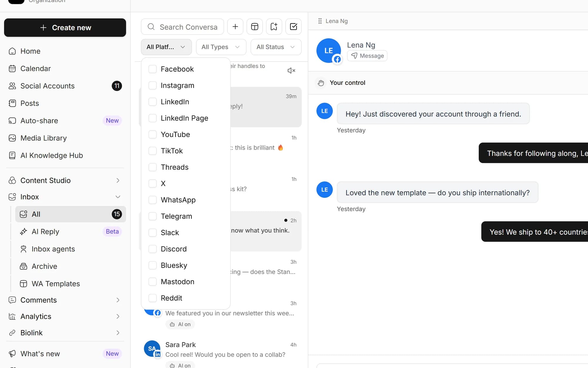
Task: Enable the YouTube filter checkbox
Action: click(153, 135)
